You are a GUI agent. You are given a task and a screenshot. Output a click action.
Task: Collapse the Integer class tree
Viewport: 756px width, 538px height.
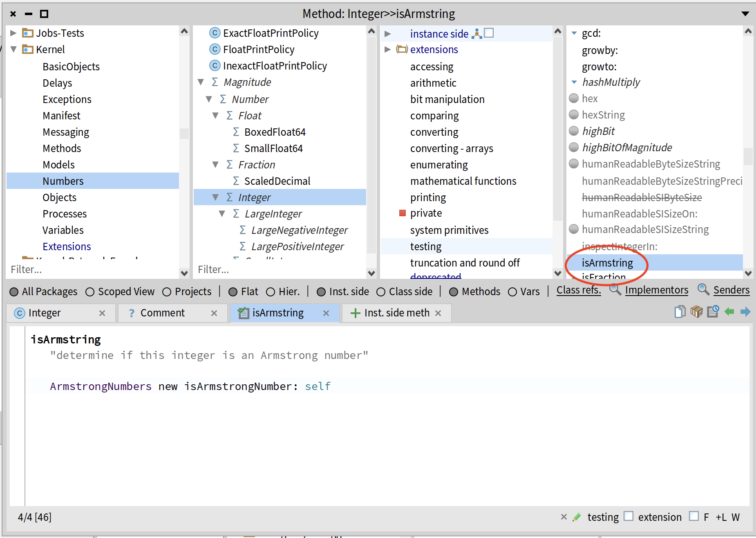[x=216, y=197]
